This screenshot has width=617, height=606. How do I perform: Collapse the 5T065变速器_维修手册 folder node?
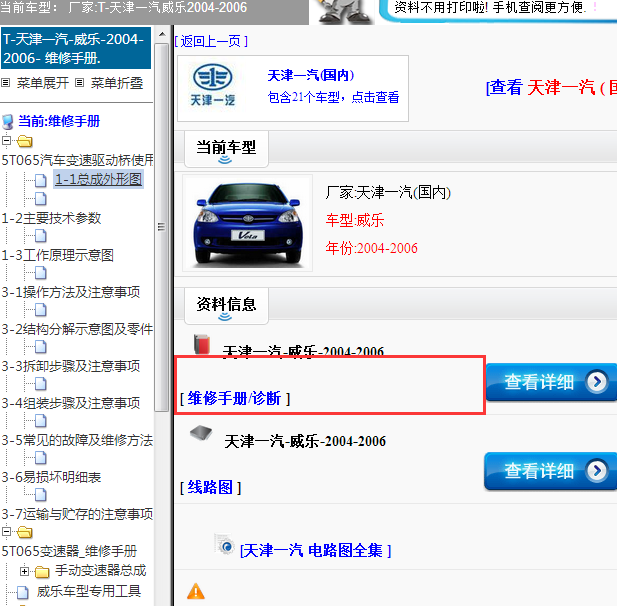[x=6, y=532]
